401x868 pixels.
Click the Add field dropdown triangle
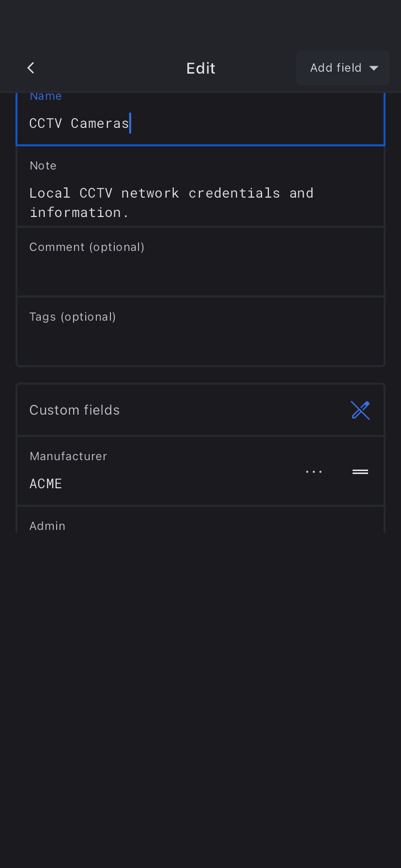point(374,68)
